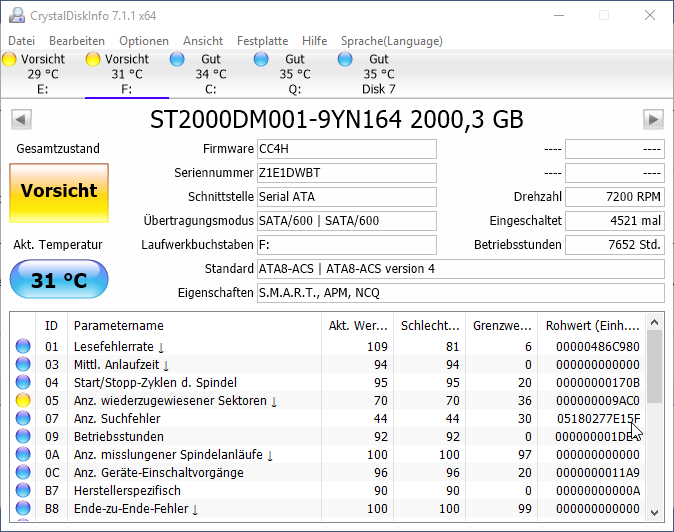Click parameter name Herstellerspezifisch
This screenshot has width=674, height=532.
click(127, 491)
